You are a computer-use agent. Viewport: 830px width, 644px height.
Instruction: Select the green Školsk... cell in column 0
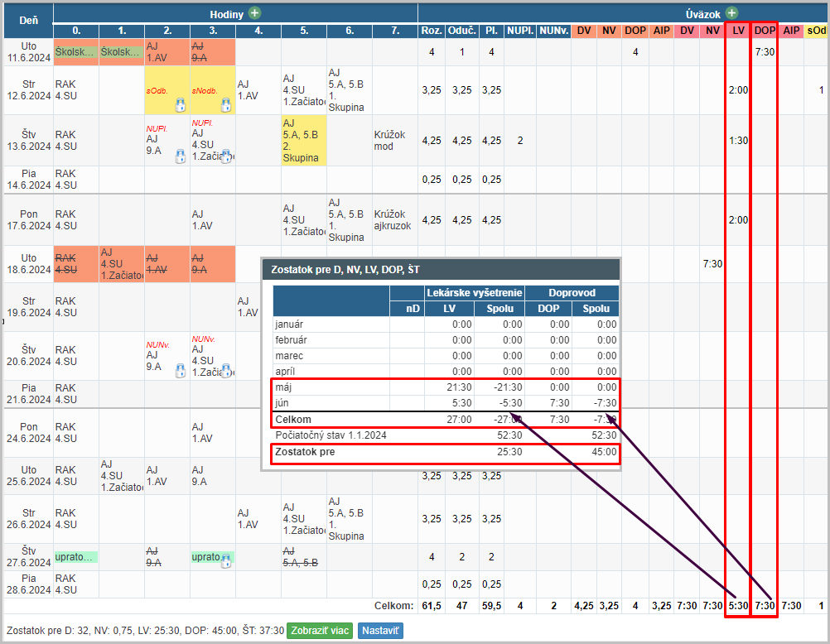point(75,51)
